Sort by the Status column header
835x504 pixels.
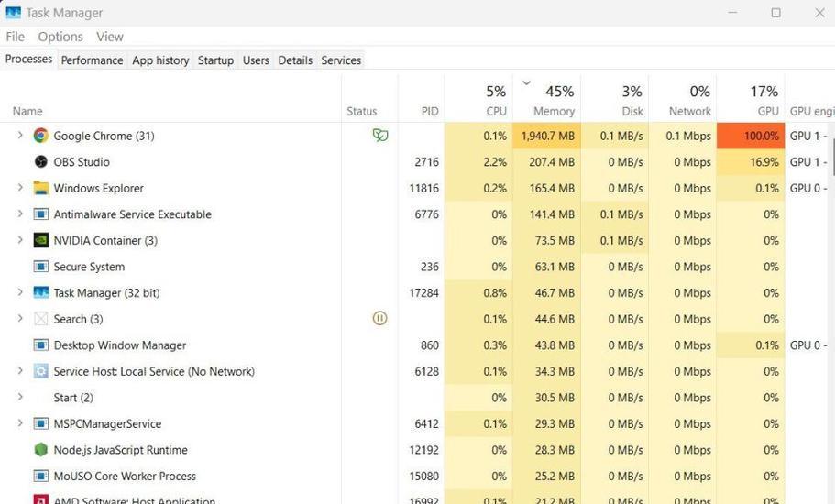click(x=361, y=111)
